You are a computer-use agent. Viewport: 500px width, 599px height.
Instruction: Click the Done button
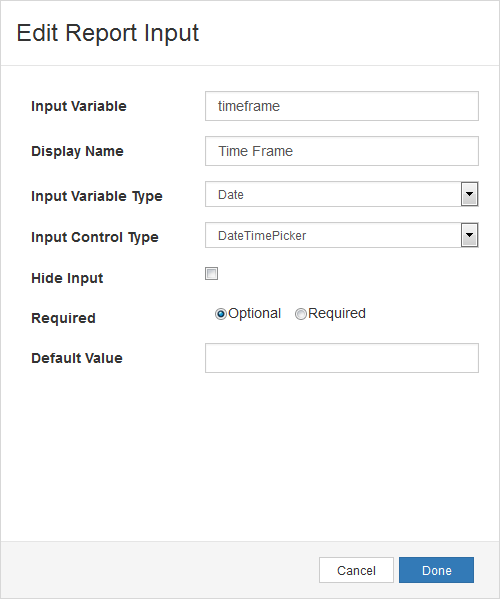[436, 570]
